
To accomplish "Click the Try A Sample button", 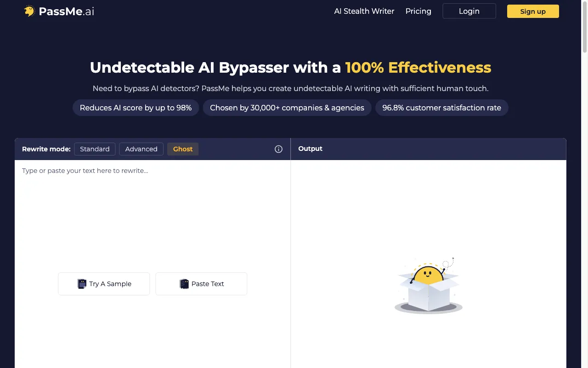I will pos(104,284).
